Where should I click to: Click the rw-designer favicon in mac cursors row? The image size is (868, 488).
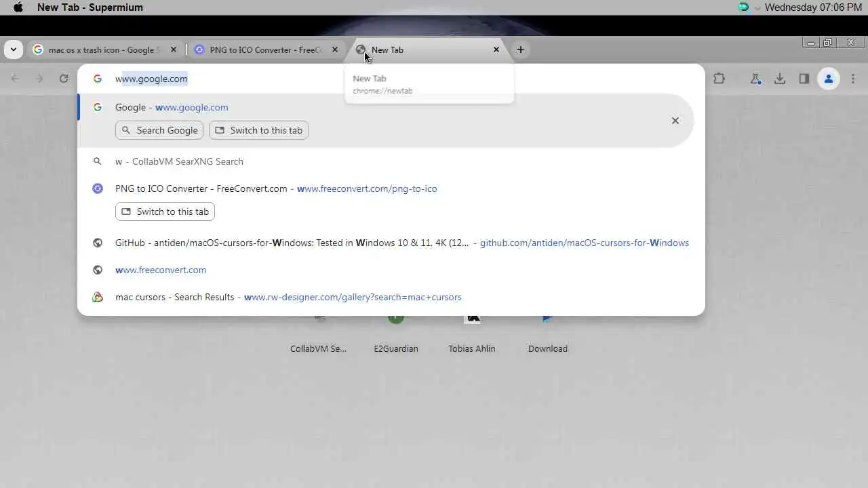coord(98,297)
